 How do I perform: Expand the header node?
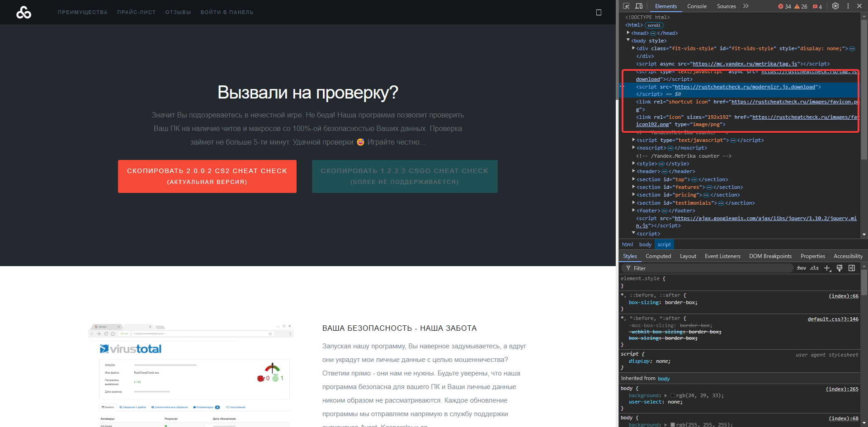pyautogui.click(x=633, y=171)
